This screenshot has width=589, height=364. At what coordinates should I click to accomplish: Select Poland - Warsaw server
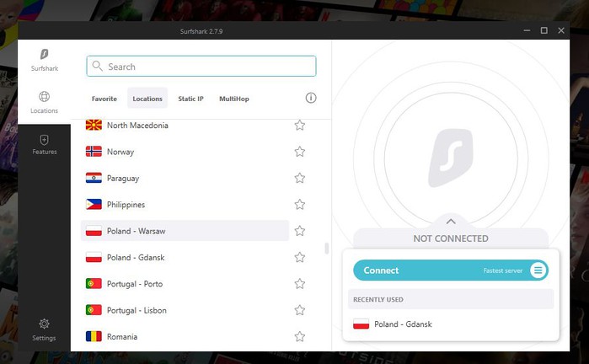tap(185, 231)
